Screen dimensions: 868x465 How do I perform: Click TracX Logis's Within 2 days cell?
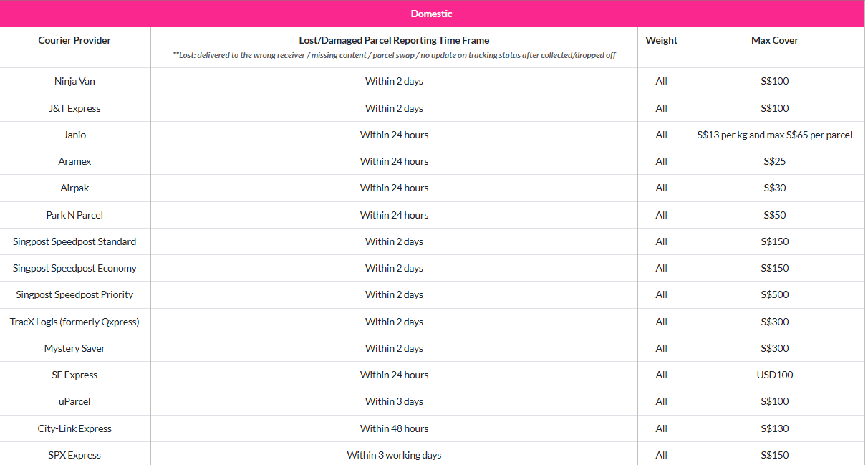(394, 322)
